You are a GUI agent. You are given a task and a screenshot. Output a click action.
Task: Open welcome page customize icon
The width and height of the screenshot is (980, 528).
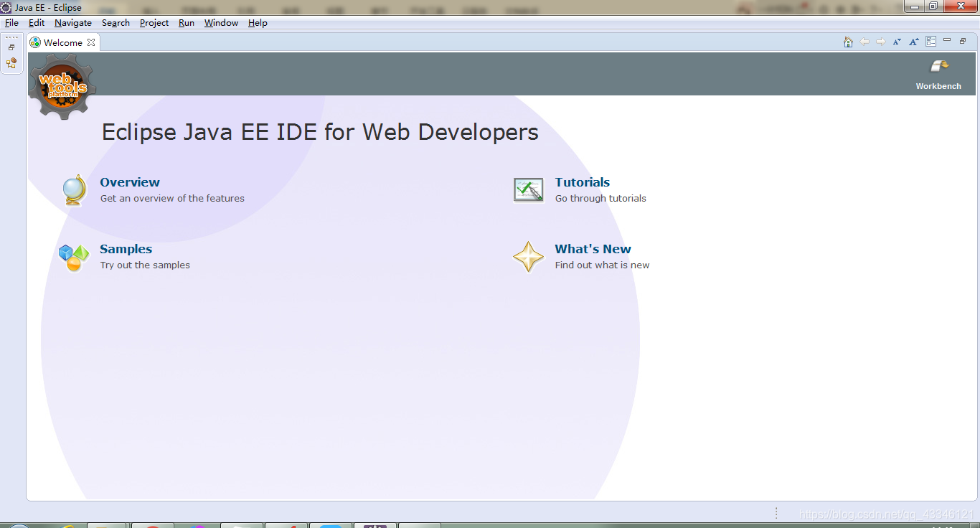(930, 42)
